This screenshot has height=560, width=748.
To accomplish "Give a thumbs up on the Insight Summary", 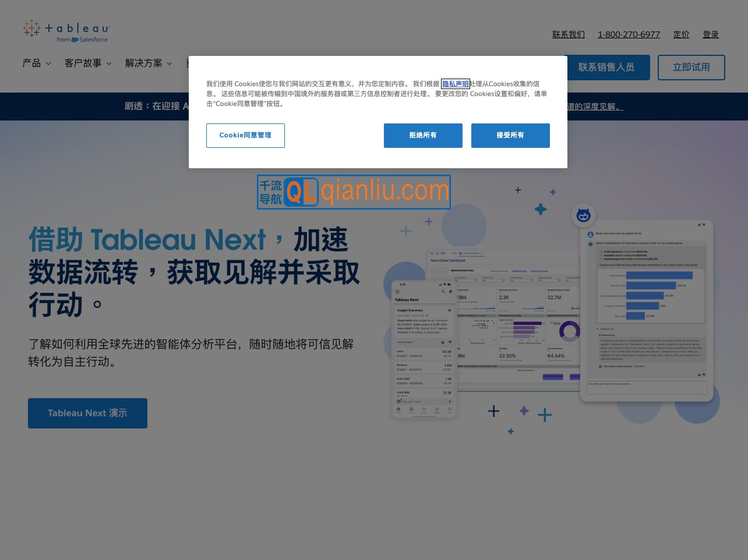I will (444, 342).
